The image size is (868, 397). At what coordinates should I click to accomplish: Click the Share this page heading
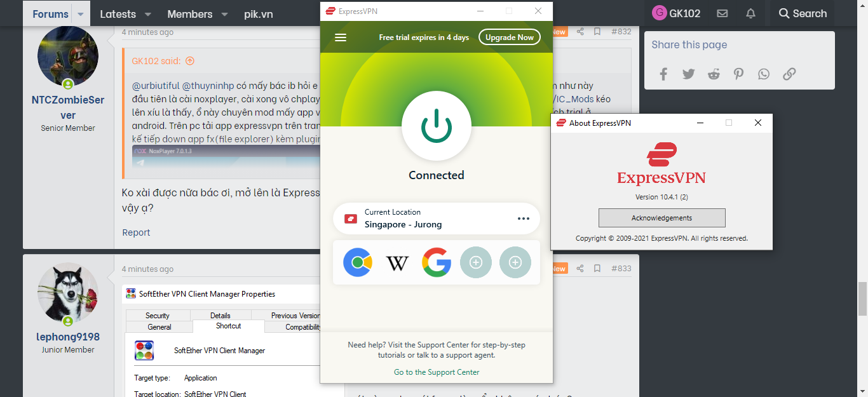pos(689,45)
